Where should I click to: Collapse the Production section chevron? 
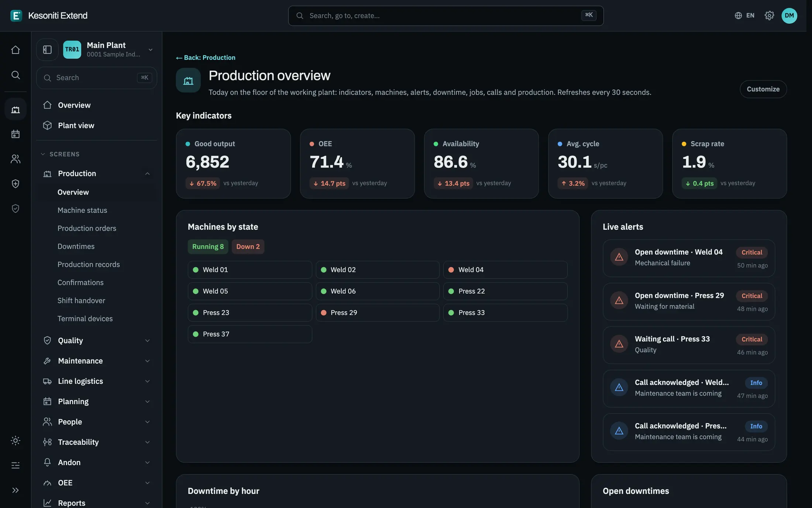147,174
